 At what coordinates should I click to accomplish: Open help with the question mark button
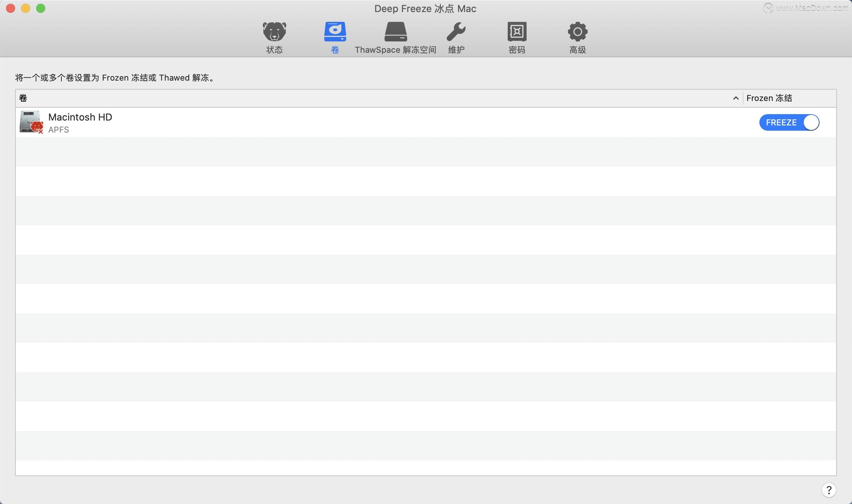point(829,490)
